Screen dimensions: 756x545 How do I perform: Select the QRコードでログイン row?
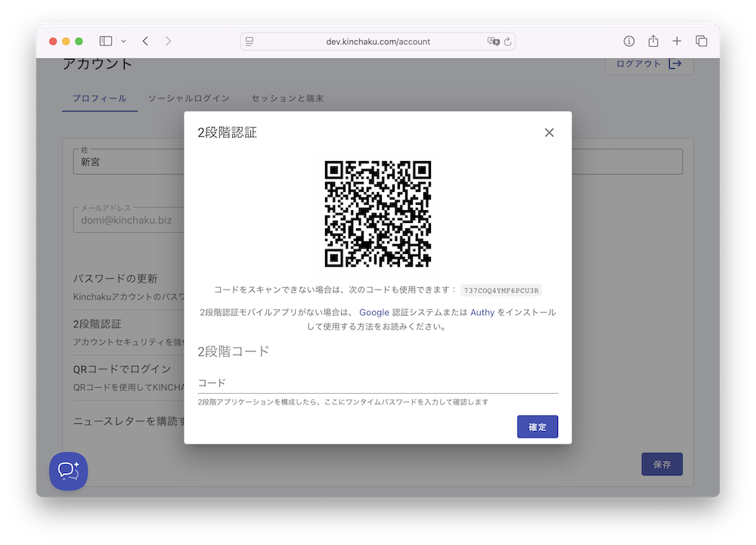[x=129, y=378]
